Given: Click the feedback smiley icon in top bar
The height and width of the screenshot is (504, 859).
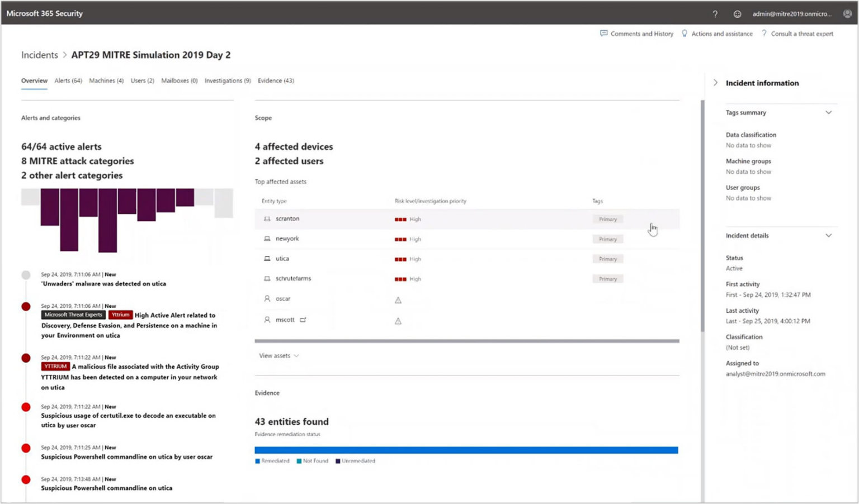Looking at the screenshot, I should click(737, 13).
